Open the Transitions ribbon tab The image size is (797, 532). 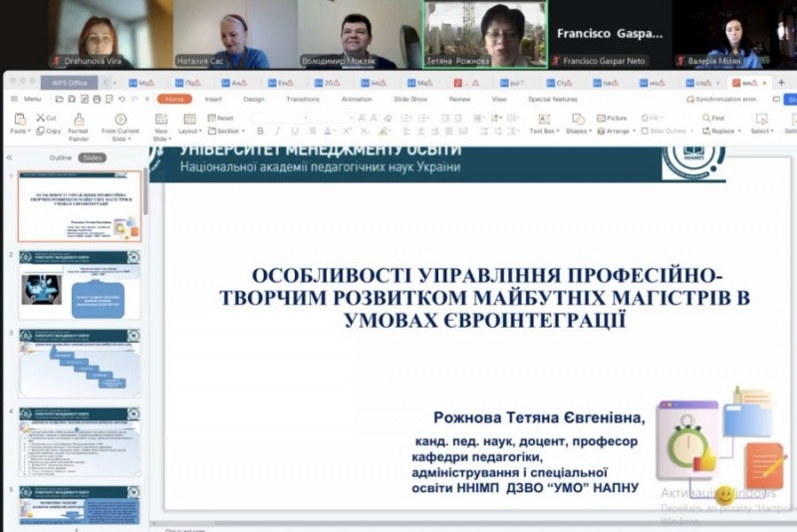pos(303,99)
